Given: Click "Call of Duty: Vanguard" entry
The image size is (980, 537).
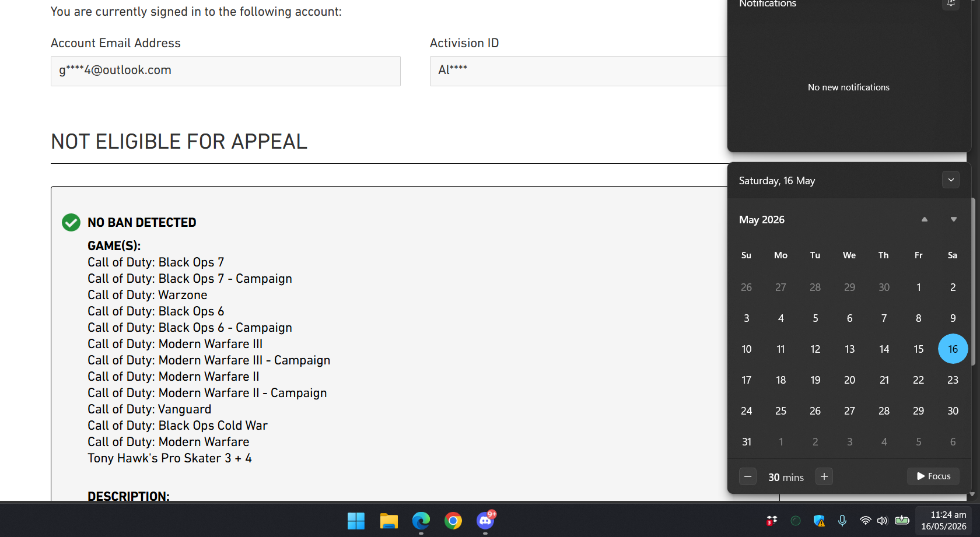Looking at the screenshot, I should coord(149,409).
